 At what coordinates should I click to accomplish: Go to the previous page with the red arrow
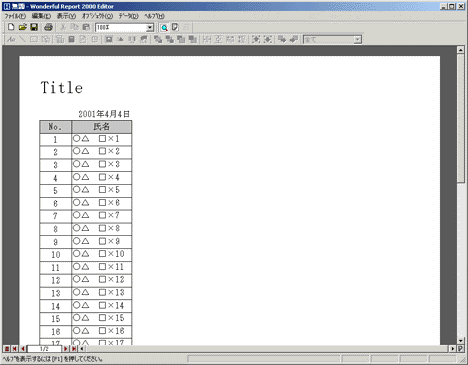point(23,349)
